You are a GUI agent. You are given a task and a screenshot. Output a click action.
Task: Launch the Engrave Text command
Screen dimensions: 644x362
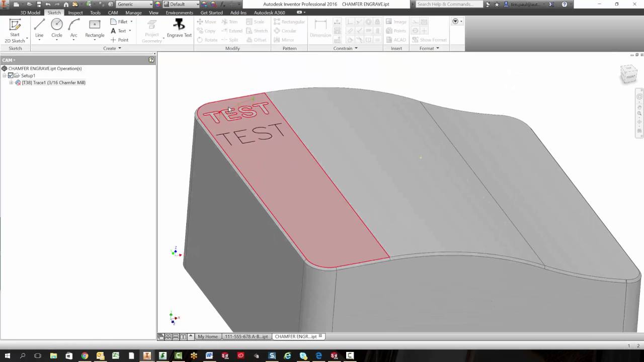click(179, 29)
